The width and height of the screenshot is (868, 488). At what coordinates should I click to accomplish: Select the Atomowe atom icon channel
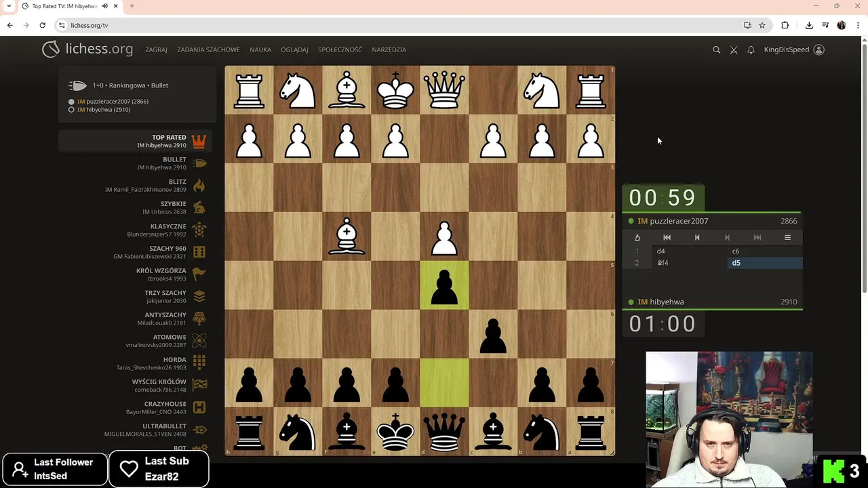point(199,341)
